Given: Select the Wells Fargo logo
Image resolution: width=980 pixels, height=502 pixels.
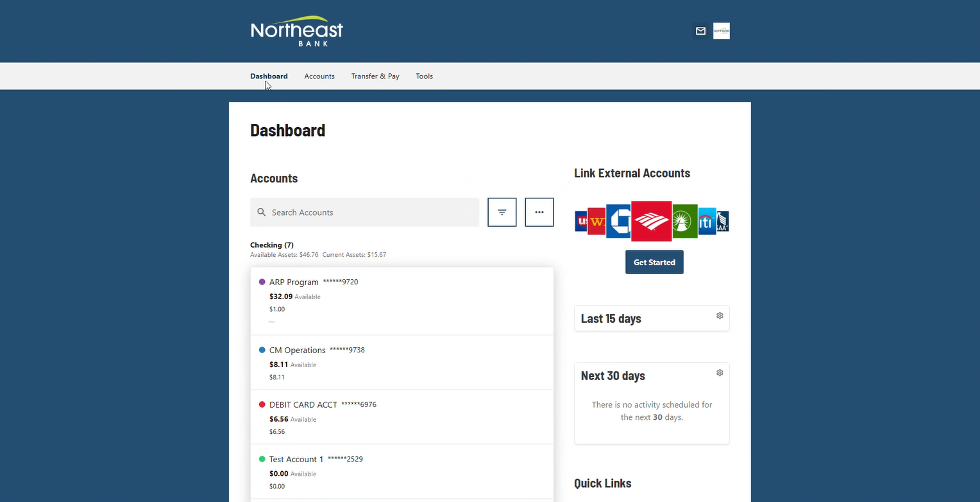Looking at the screenshot, I should click(x=596, y=221).
